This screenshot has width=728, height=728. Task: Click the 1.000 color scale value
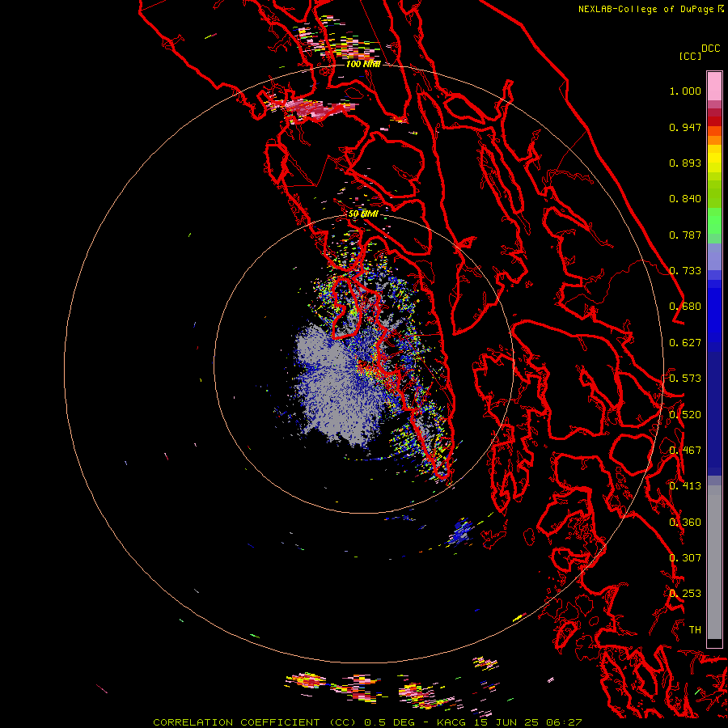[685, 91]
